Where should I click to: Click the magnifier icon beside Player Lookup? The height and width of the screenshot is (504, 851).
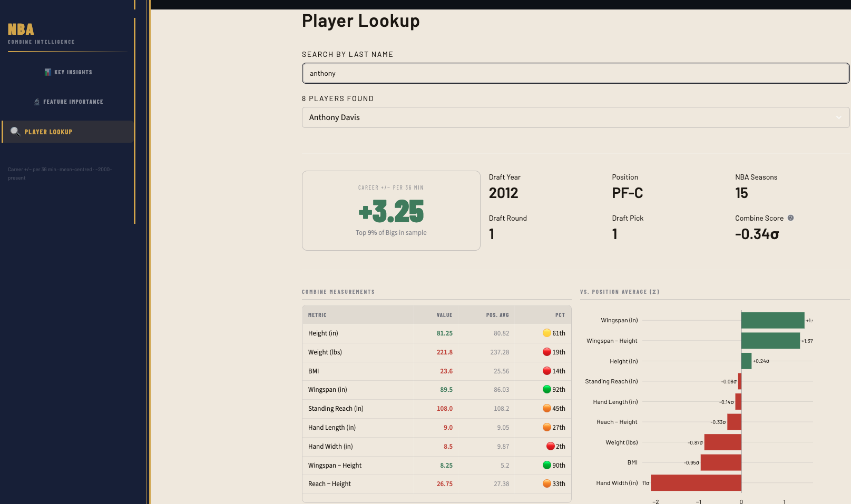pos(15,132)
